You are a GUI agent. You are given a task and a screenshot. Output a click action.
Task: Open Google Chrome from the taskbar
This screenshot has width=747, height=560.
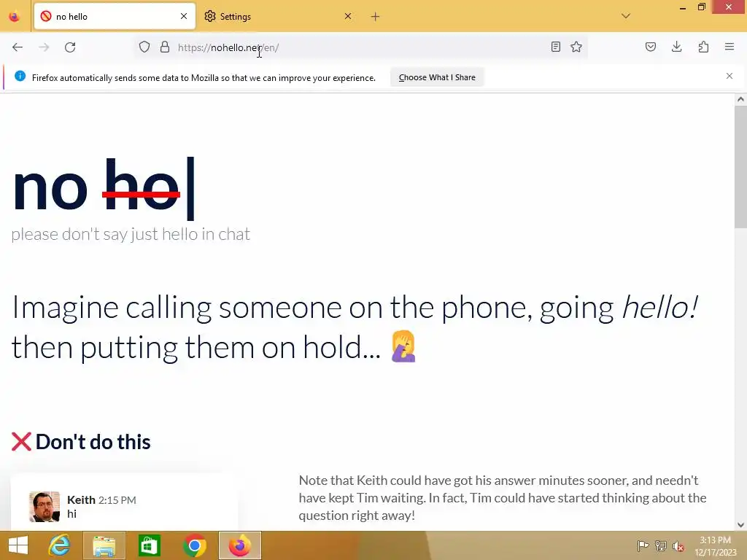click(194, 545)
